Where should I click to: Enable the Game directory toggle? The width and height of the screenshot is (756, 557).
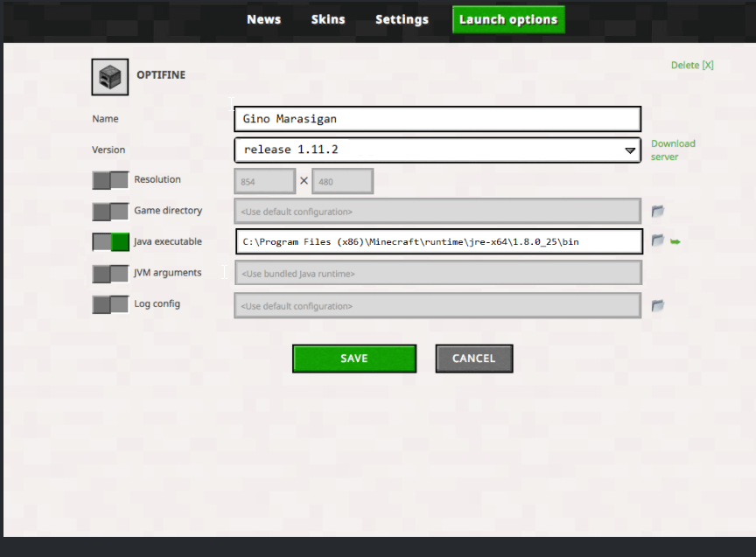point(109,211)
